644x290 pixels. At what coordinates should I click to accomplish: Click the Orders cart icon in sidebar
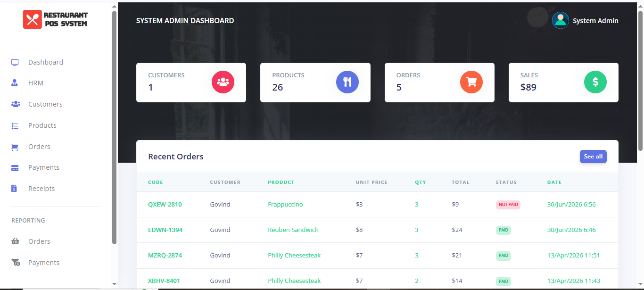[x=15, y=147]
